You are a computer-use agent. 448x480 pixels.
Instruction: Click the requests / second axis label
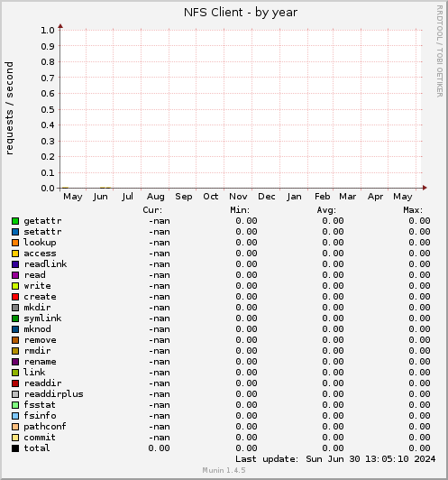(x=10, y=108)
